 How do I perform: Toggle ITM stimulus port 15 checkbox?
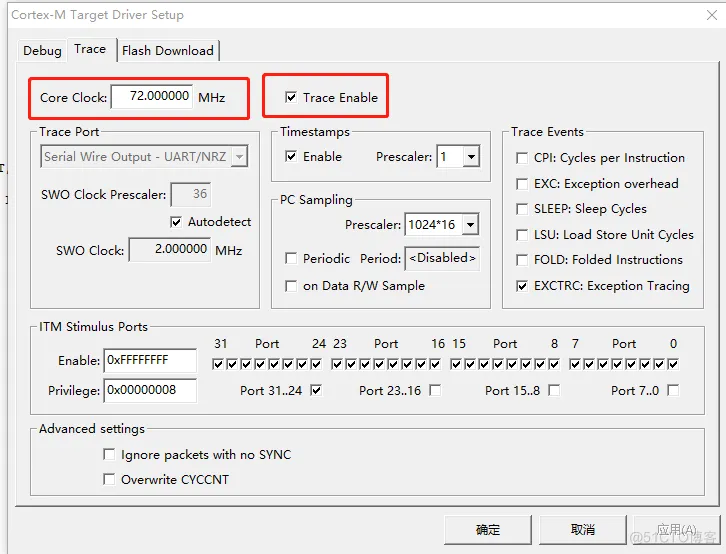point(456,364)
